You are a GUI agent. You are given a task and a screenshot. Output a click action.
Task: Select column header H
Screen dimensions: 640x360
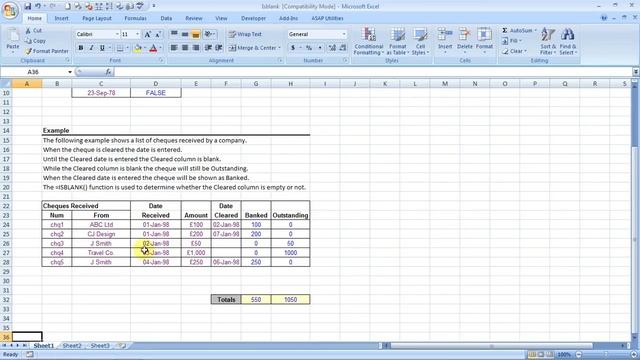coord(290,84)
